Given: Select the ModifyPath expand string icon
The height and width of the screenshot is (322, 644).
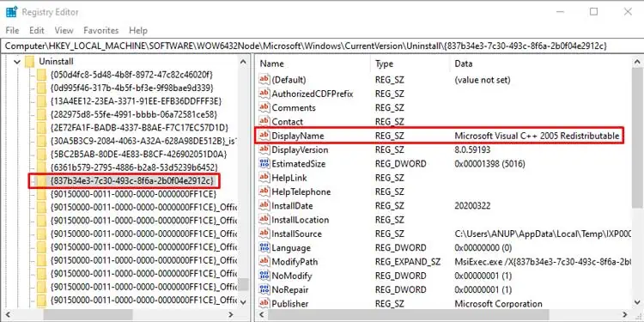Looking at the screenshot, I should [264, 262].
